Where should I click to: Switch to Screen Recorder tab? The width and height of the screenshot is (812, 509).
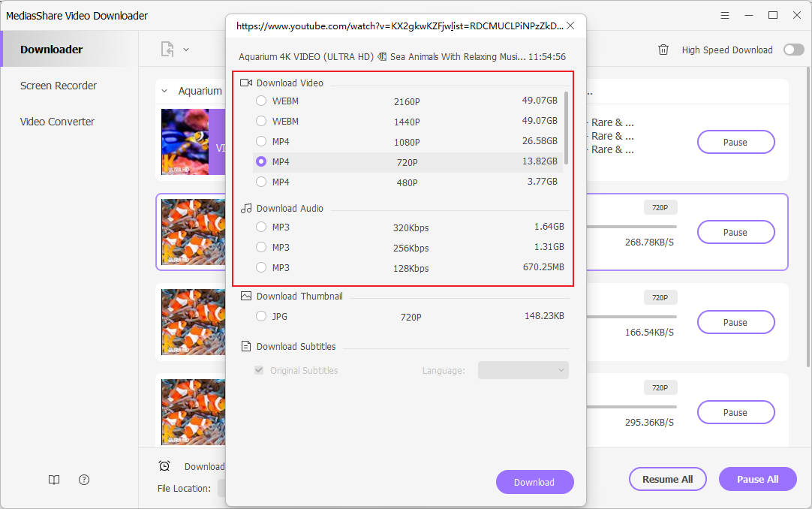point(59,86)
